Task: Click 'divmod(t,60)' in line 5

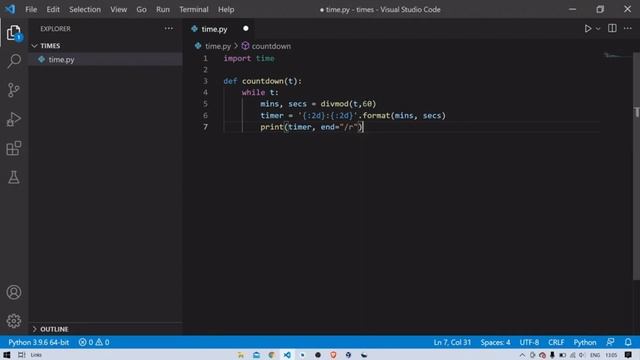Action: 348,104
